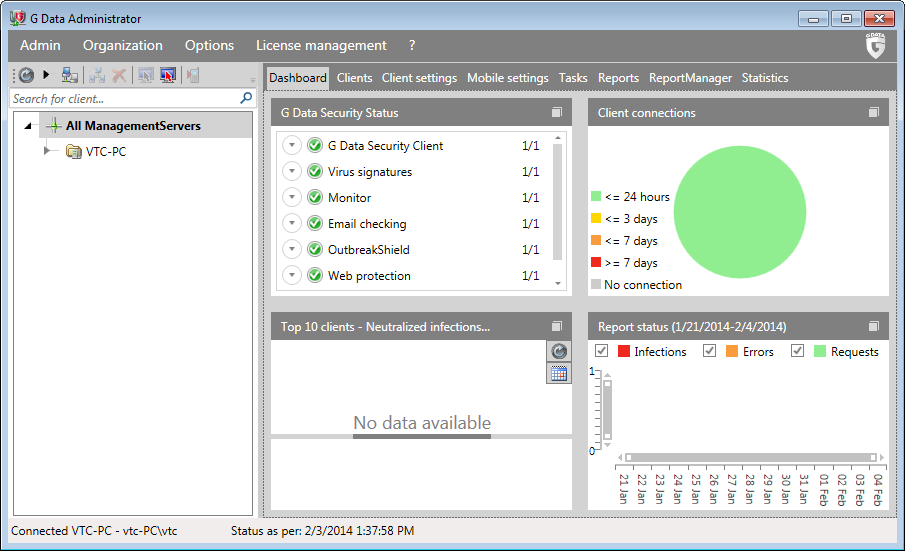This screenshot has height=551, width=905.
Task: Expand the VTC-PC tree node
Action: point(45,151)
